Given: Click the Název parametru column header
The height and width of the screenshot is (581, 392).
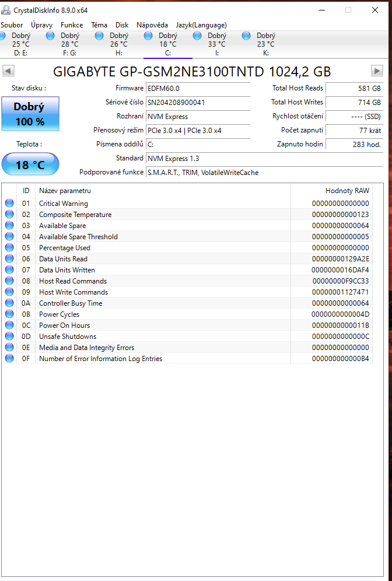Looking at the screenshot, I should point(163,191).
